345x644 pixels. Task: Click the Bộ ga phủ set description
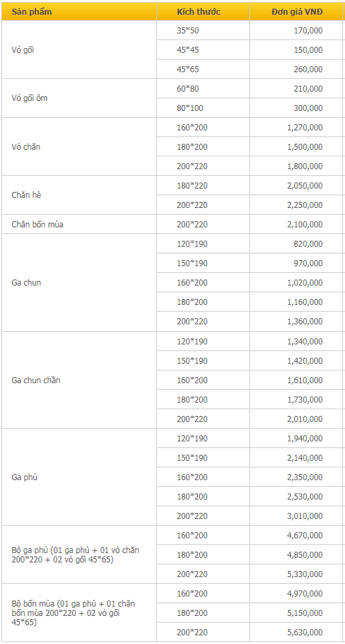pyautogui.click(x=75, y=554)
